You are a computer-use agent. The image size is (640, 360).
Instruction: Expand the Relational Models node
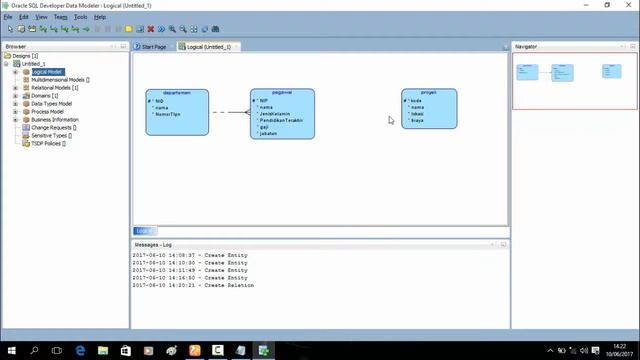(x=16, y=88)
